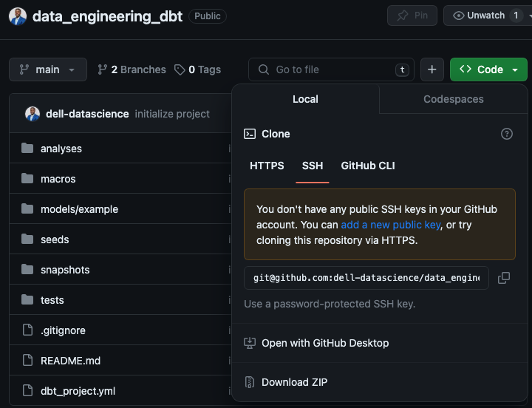The image size is (532, 408).
Task: Open the analyses folder
Action: [61, 149]
